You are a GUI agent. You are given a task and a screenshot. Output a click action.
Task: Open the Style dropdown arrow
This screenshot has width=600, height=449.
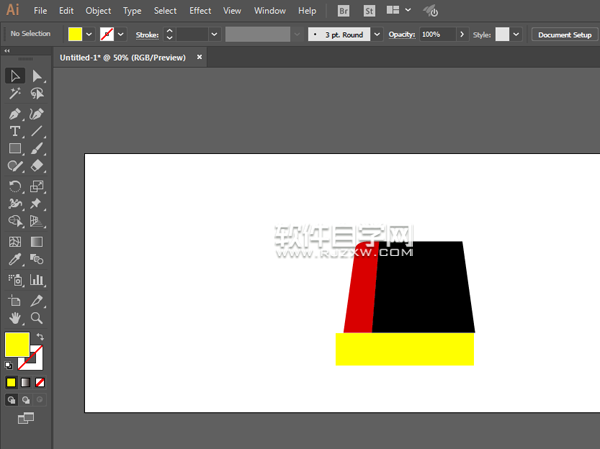(x=516, y=34)
